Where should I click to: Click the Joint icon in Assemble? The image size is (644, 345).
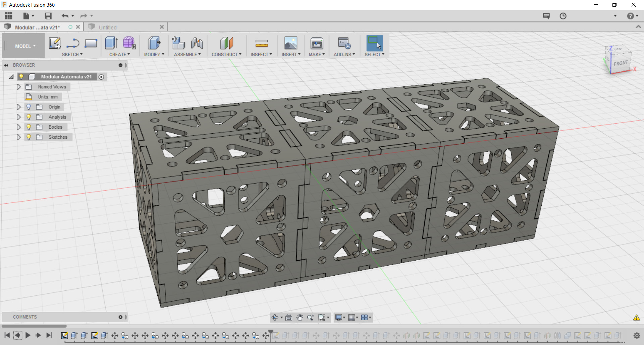tap(197, 43)
